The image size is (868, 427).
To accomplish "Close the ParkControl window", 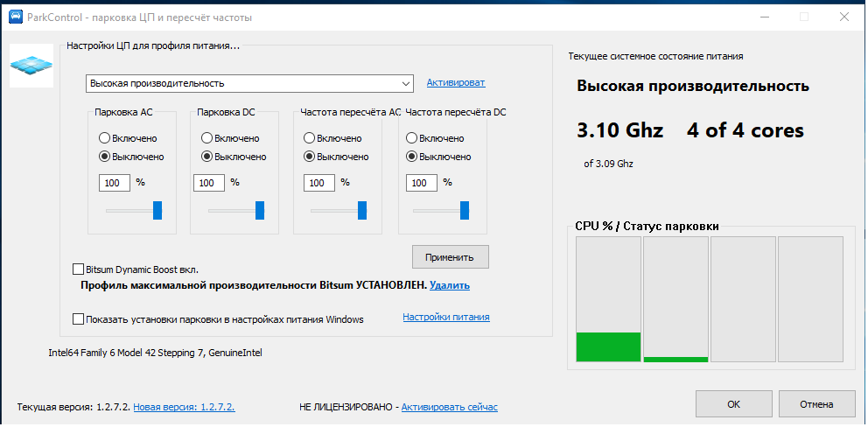I will pos(844,17).
